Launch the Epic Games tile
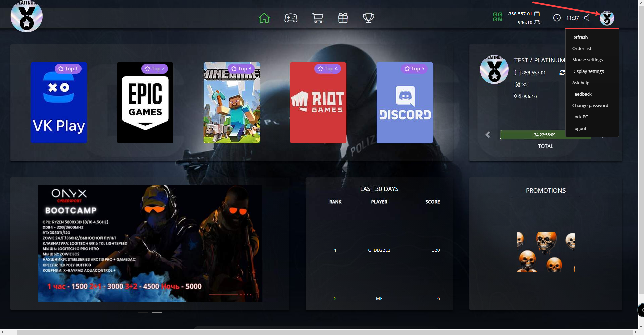This screenshot has height=335, width=644. pyautogui.click(x=145, y=103)
